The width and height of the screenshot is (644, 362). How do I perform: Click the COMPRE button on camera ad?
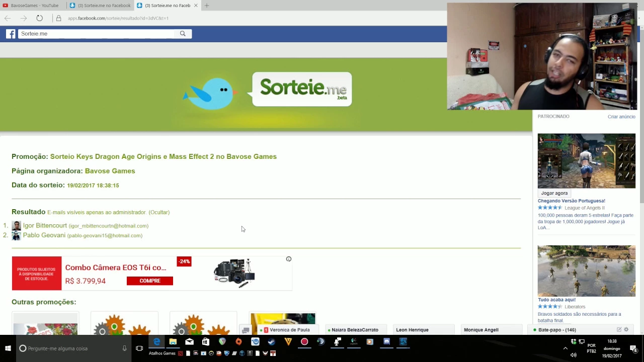tap(149, 281)
